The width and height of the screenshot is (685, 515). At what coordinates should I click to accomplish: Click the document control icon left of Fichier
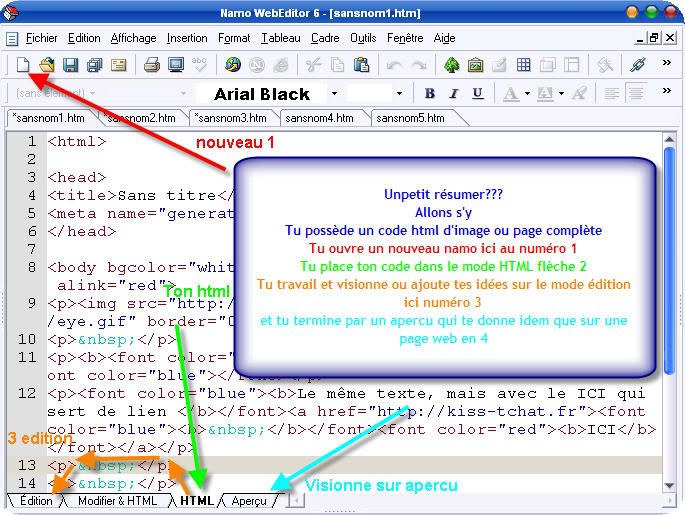(x=12, y=39)
